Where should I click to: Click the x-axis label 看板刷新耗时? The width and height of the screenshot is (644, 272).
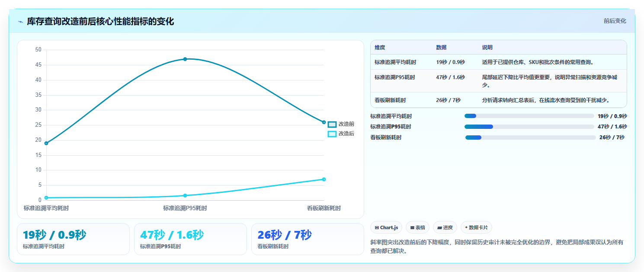click(324, 208)
